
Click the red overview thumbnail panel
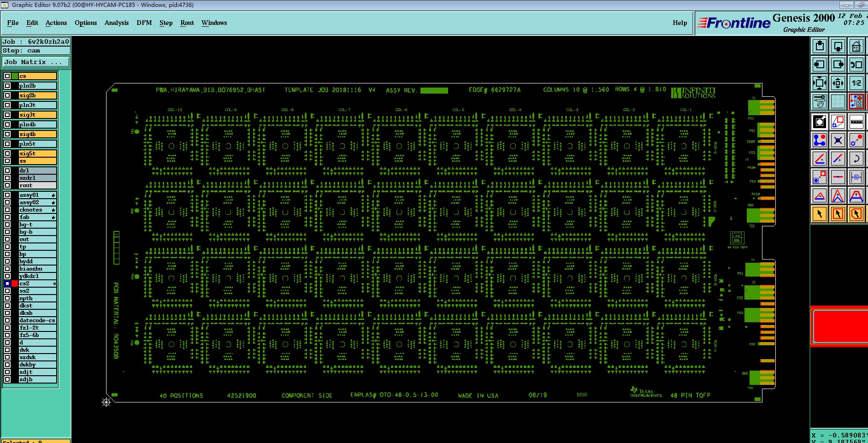(839, 326)
